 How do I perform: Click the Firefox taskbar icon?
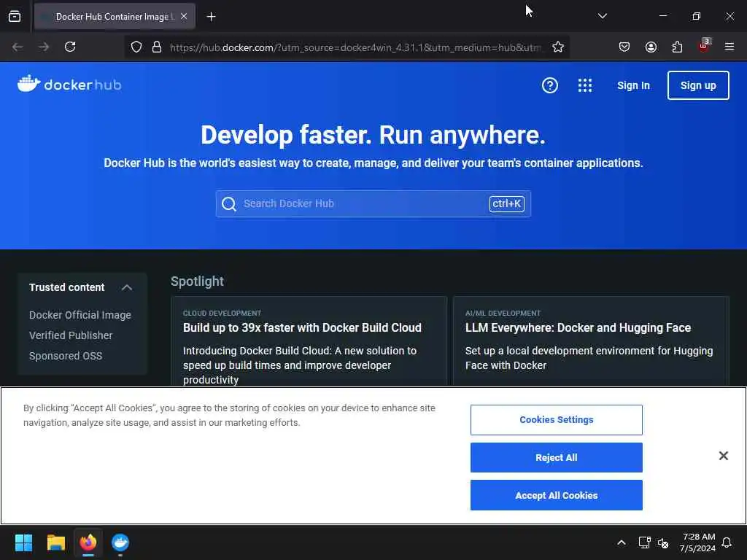(x=88, y=542)
